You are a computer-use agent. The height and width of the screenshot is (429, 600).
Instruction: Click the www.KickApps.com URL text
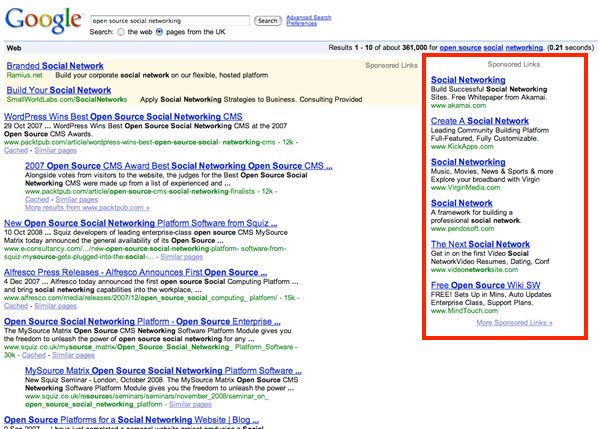[x=462, y=147]
